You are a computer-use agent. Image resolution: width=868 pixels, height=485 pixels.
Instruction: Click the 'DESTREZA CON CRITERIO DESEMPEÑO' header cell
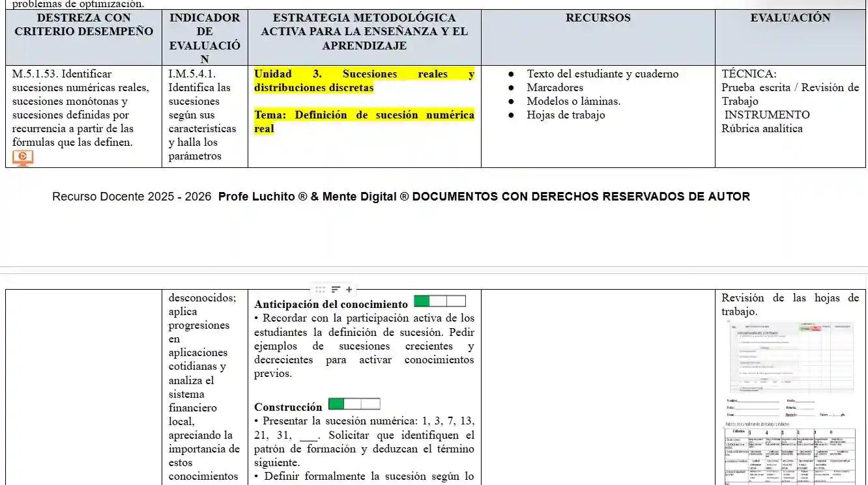click(83, 25)
